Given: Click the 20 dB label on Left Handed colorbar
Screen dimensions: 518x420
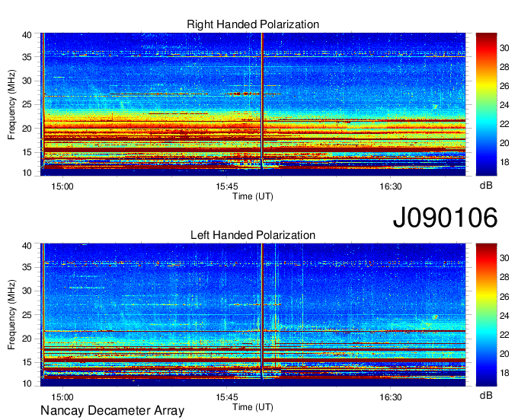Looking at the screenshot, I should [504, 354].
